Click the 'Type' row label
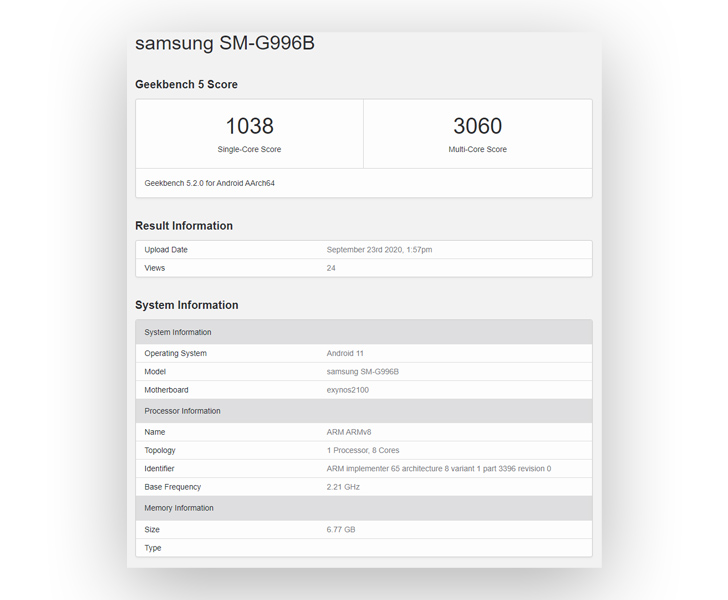728x600 pixels. 153,548
